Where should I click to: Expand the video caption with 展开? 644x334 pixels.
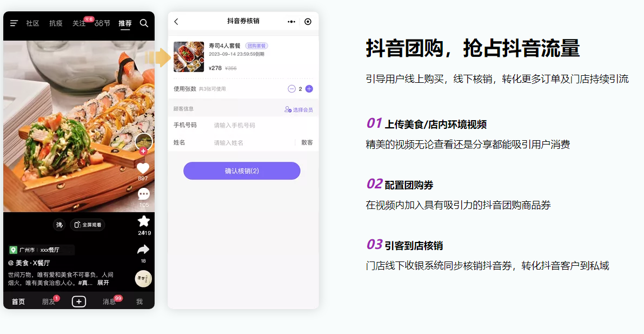click(x=103, y=283)
